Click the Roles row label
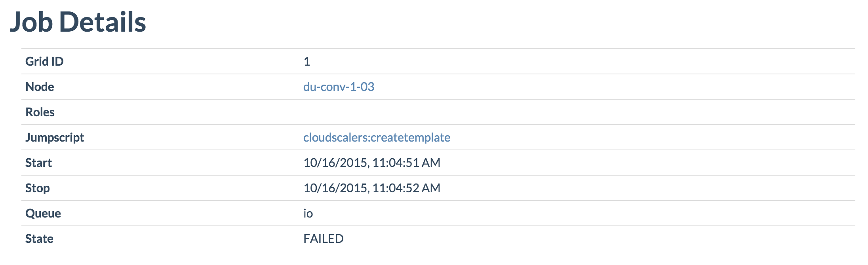 pyautogui.click(x=40, y=112)
